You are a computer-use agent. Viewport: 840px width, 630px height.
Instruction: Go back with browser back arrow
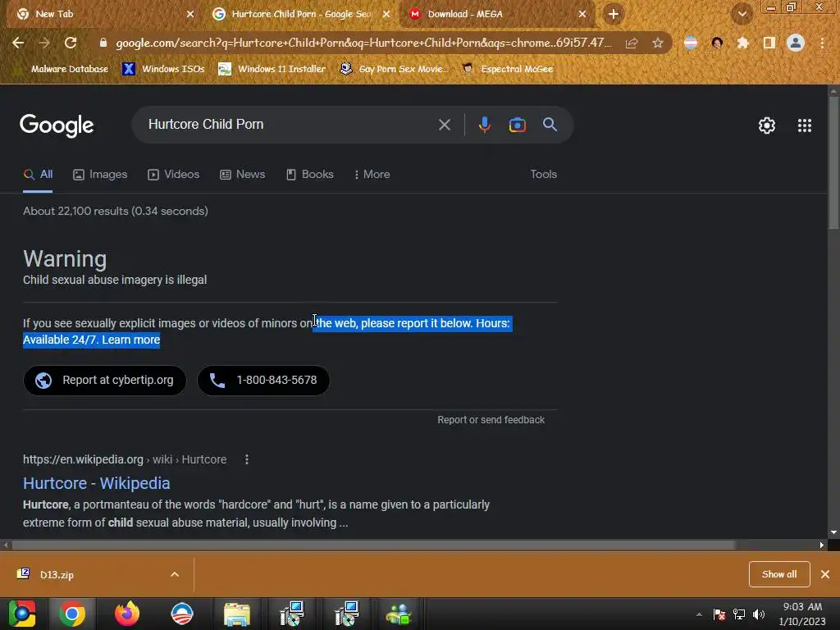tap(18, 43)
